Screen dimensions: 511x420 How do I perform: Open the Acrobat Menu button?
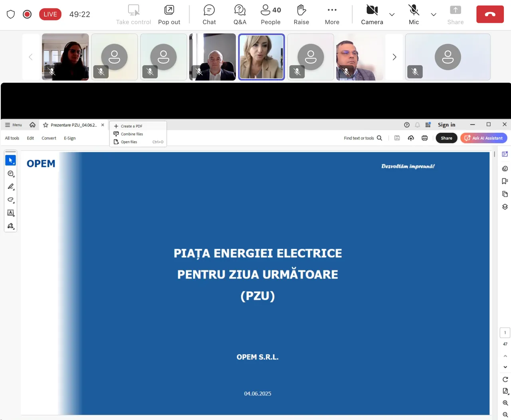click(x=13, y=125)
